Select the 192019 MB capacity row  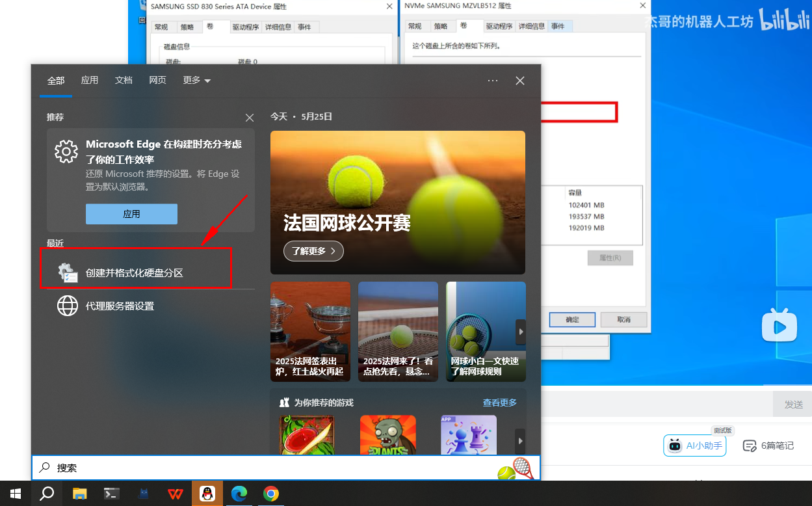pos(586,228)
